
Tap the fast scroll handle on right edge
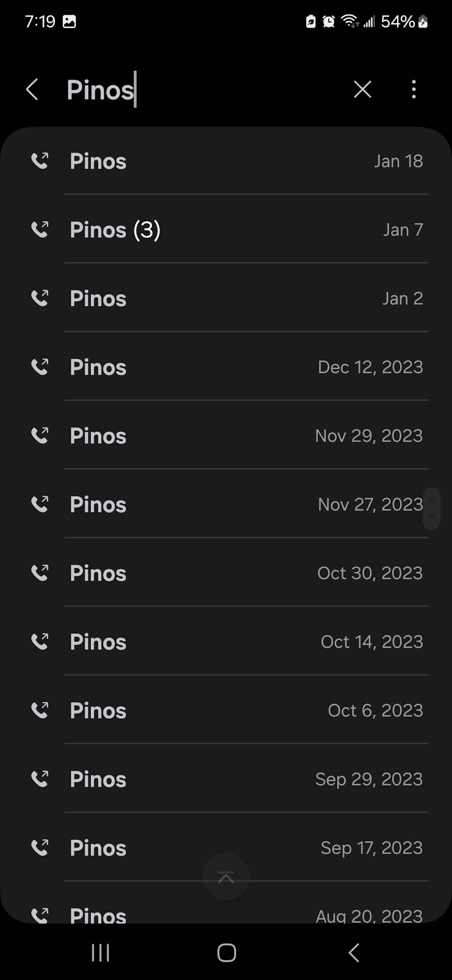[432, 508]
